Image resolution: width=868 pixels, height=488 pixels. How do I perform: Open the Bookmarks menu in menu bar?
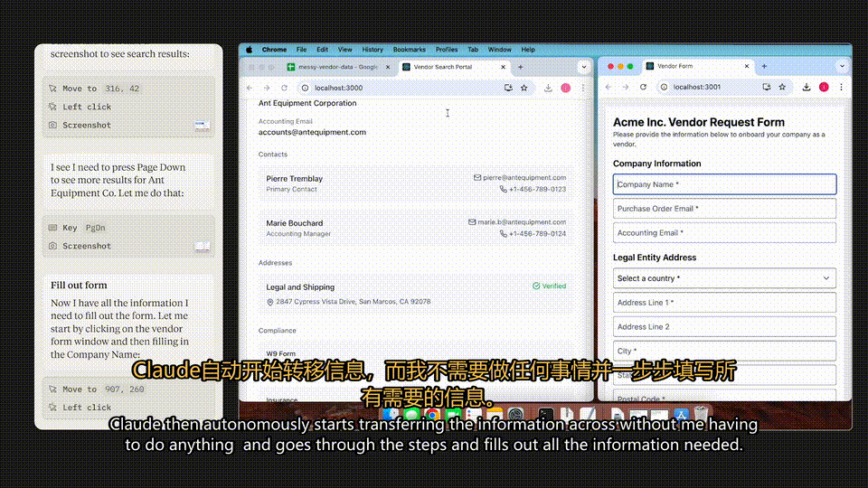tap(409, 50)
